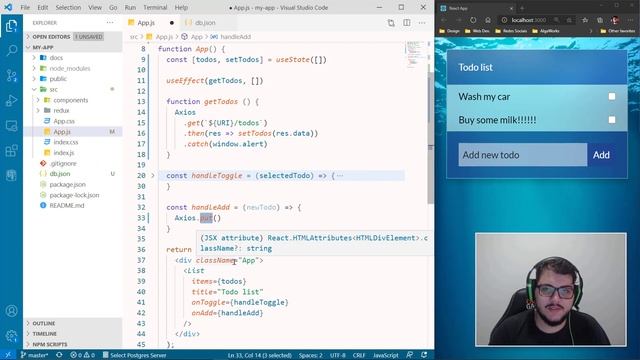Open the Explorer view in activity bar
This screenshot has height=360, width=640.
coord(11,26)
